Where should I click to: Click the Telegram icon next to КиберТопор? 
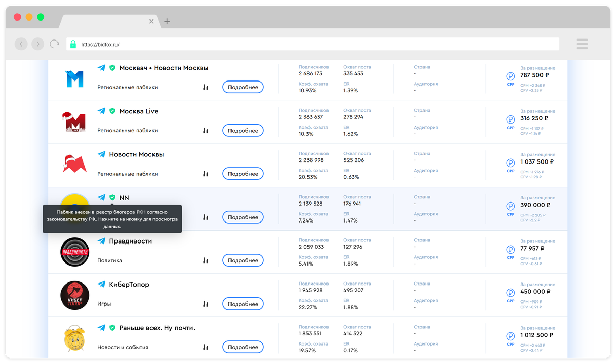click(x=101, y=285)
